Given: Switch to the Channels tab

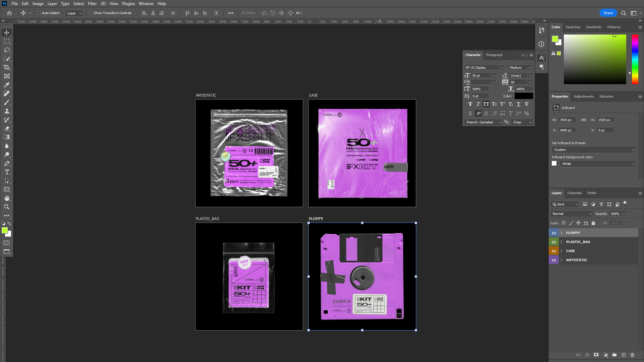Looking at the screenshot, I should 574,193.
